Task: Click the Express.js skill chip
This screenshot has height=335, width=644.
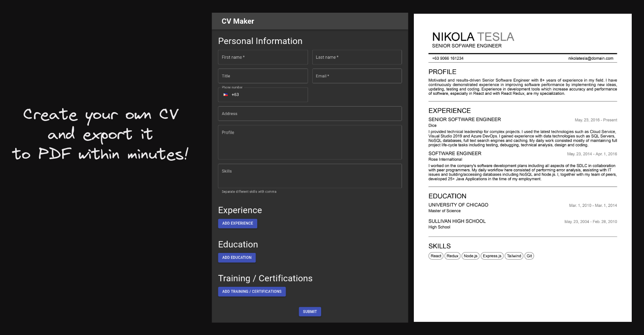Action: (x=492, y=256)
